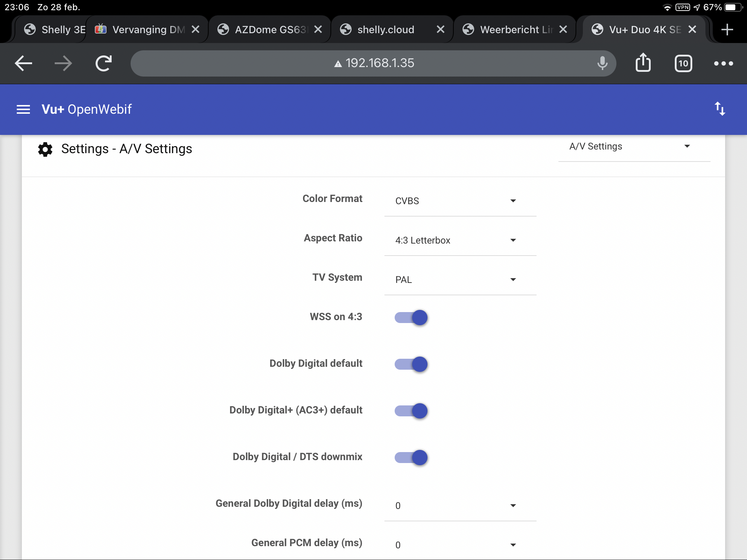Tap the 192.168.1.35 address bar
This screenshot has width=747, height=560.
(374, 63)
